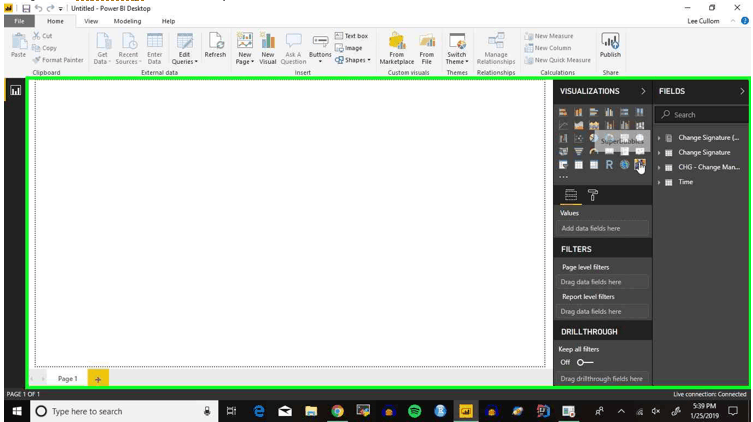Select the SuperBubbles custom visual
Screen dimensions: 753x422
click(x=640, y=165)
